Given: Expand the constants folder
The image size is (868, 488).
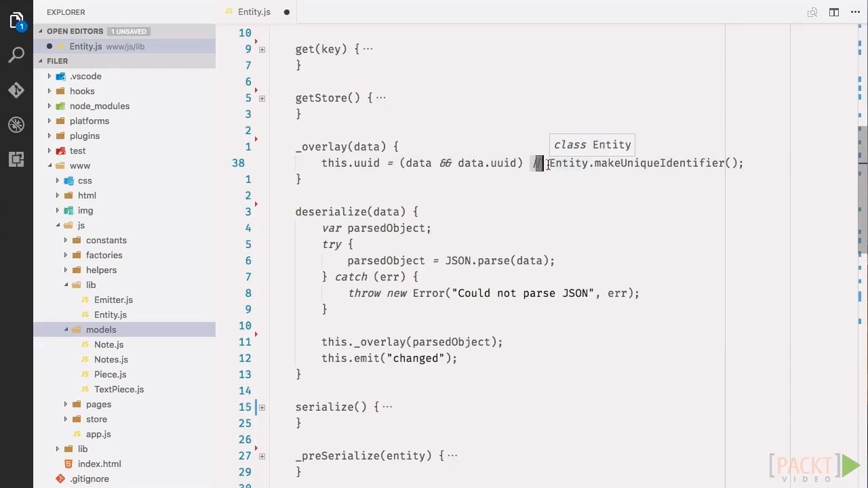Looking at the screenshot, I should [x=106, y=240].
